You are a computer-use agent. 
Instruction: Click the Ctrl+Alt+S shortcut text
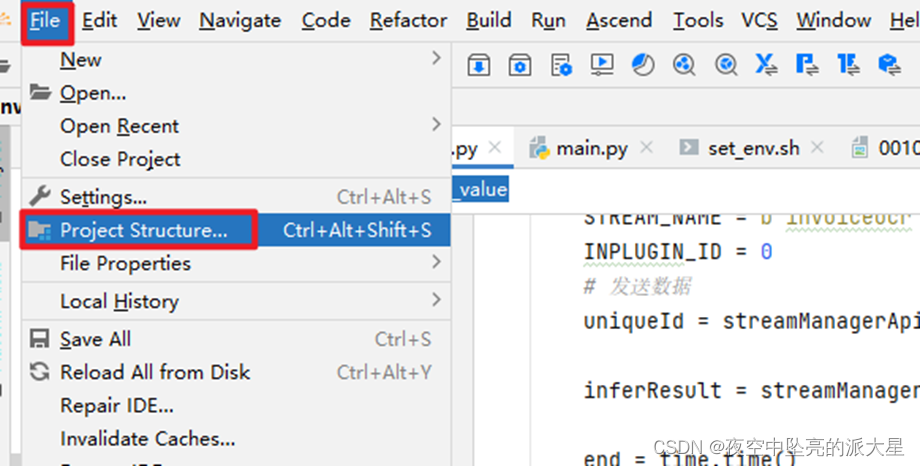[384, 197]
